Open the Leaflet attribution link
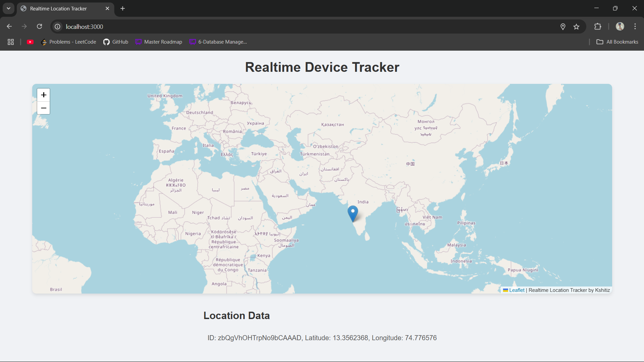Image resolution: width=644 pixels, height=362 pixels. pyautogui.click(x=516, y=290)
